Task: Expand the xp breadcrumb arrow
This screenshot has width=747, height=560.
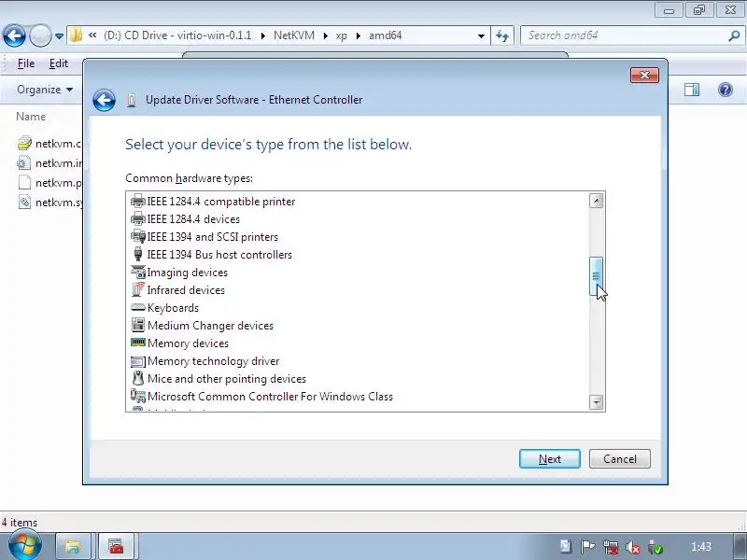Action: [359, 35]
